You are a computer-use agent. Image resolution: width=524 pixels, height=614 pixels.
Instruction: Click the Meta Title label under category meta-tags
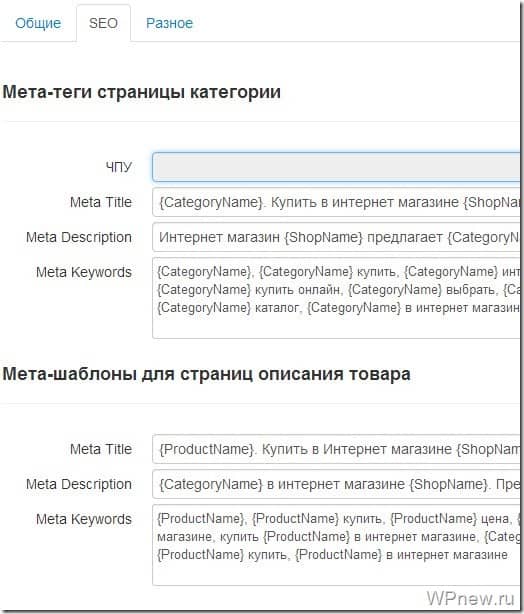point(101,202)
